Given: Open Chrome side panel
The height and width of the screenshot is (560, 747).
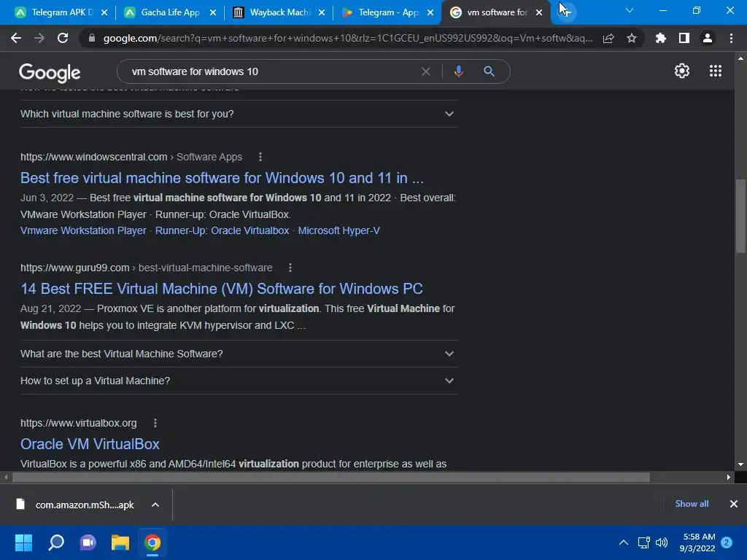Looking at the screenshot, I should (x=684, y=39).
